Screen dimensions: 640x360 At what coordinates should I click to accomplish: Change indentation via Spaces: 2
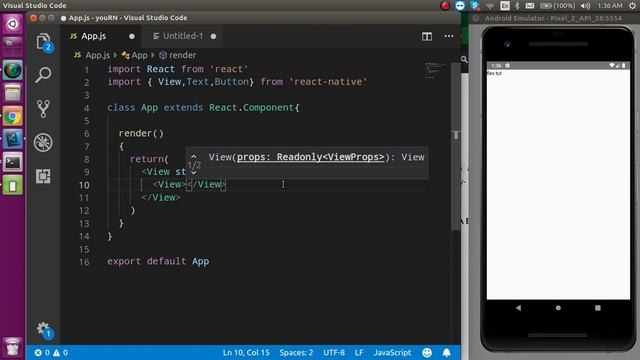tap(296, 352)
